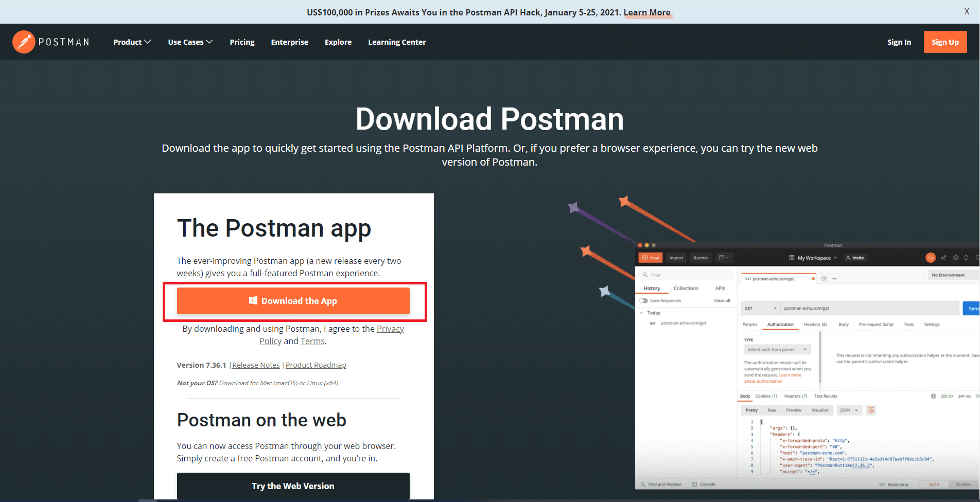980x502 pixels.
Task: Click the blue Send button
Action: pos(971,309)
